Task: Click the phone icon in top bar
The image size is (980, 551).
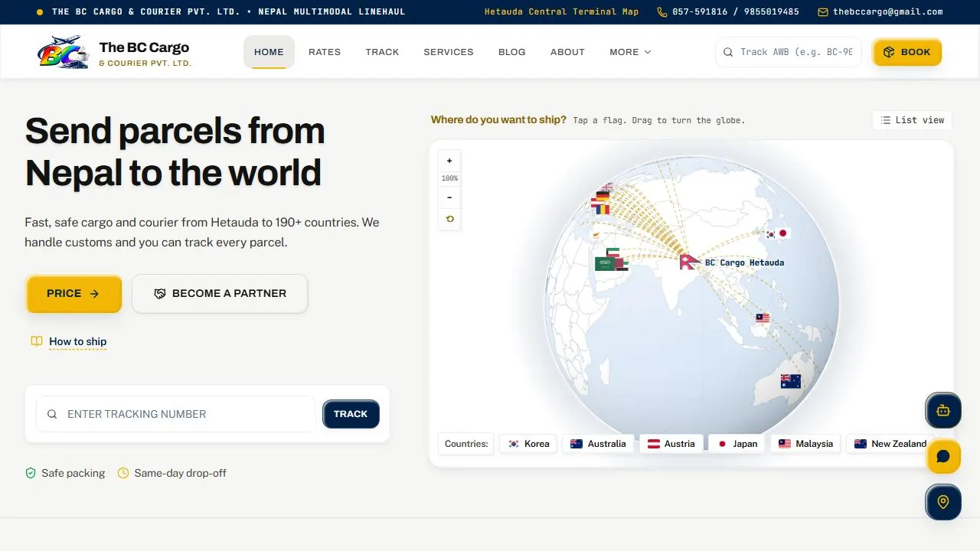Action: click(x=662, y=12)
